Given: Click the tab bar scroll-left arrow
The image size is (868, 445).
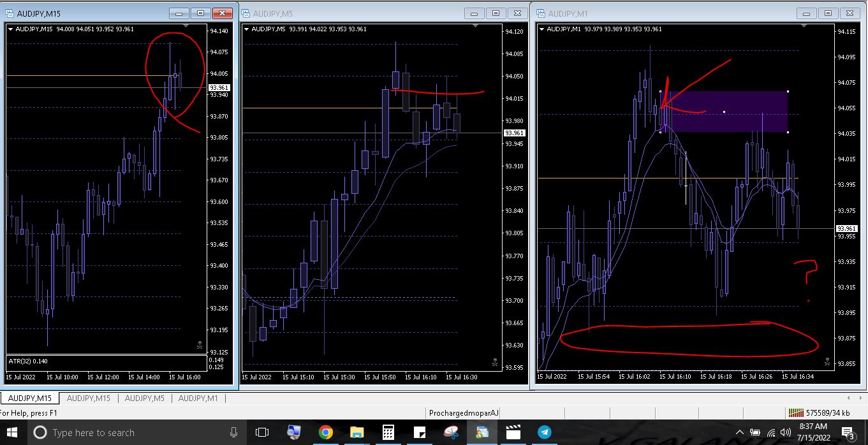Looking at the screenshot, I should (x=848, y=398).
